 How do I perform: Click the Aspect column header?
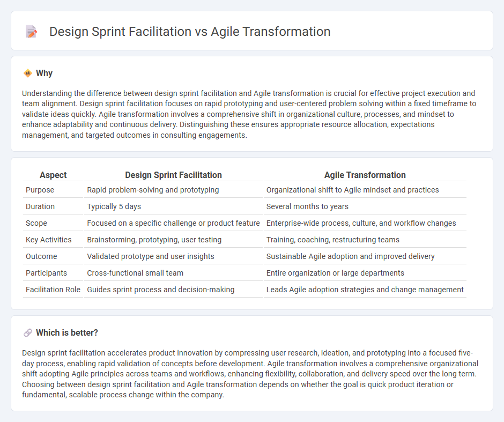click(x=53, y=175)
